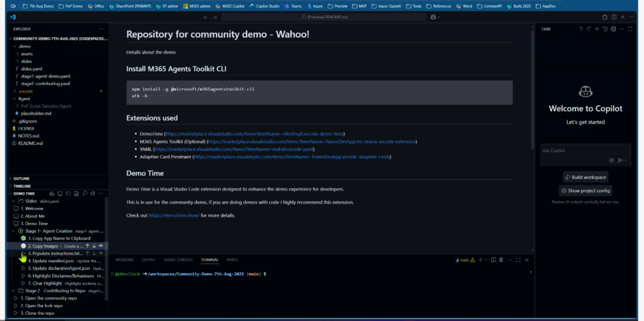Open README.md in Explorer
Image resolution: width=644 pixels, height=321 pixels.
click(x=30, y=143)
